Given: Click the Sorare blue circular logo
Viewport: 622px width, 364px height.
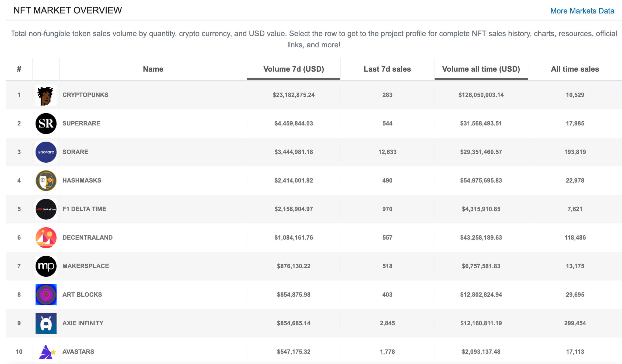Looking at the screenshot, I should pyautogui.click(x=46, y=152).
